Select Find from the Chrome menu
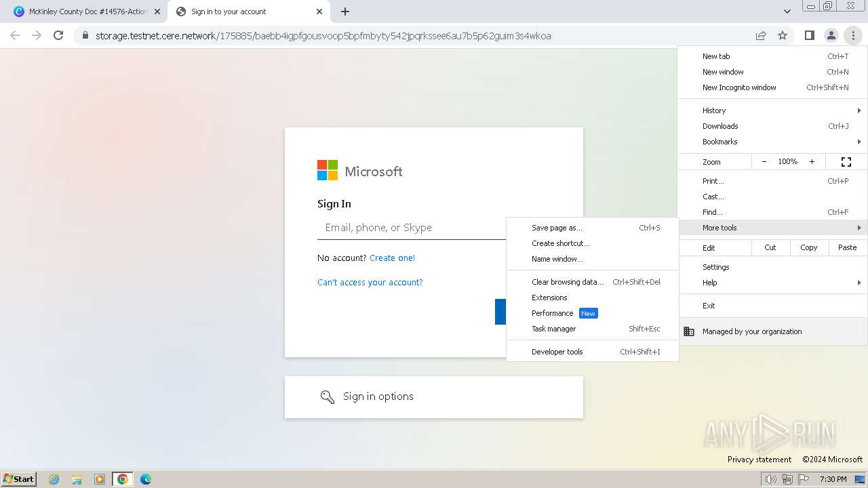This screenshot has width=868, height=488. (x=772, y=212)
